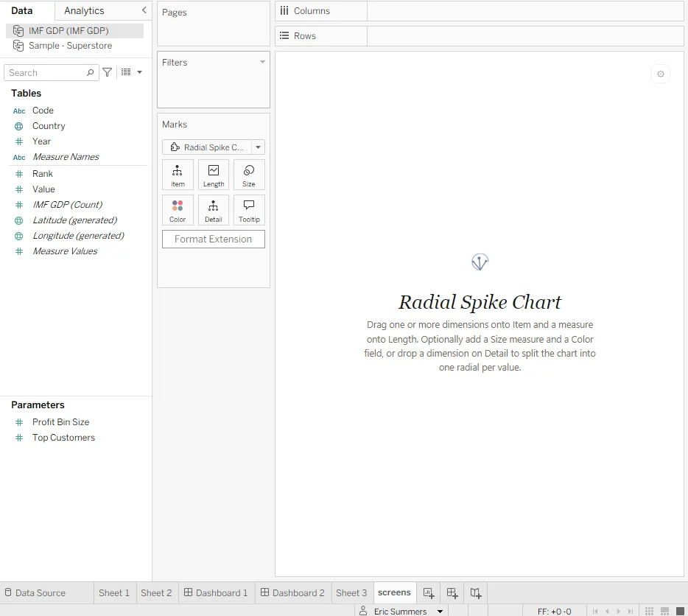Click the new dashboard icon
688x616 pixels.
coord(452,593)
